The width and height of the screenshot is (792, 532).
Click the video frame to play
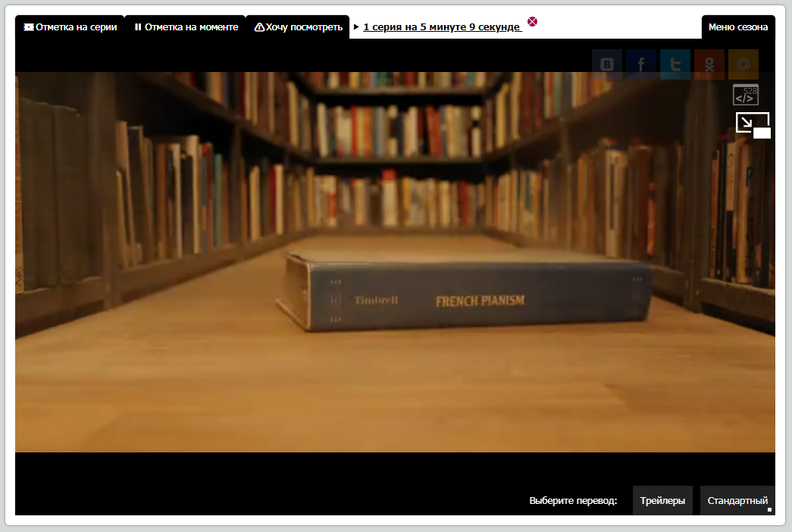tap(395, 261)
